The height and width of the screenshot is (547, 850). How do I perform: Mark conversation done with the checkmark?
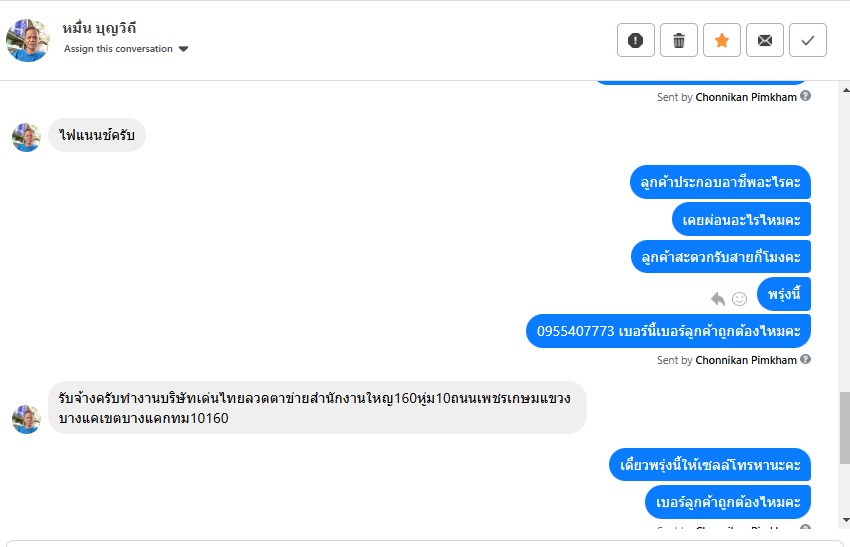pyautogui.click(x=808, y=40)
